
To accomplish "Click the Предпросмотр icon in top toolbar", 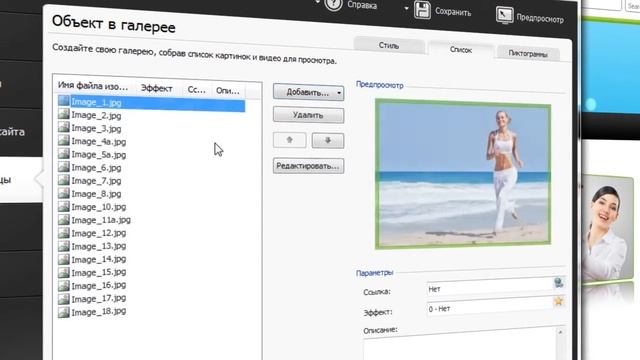I will (x=504, y=16).
